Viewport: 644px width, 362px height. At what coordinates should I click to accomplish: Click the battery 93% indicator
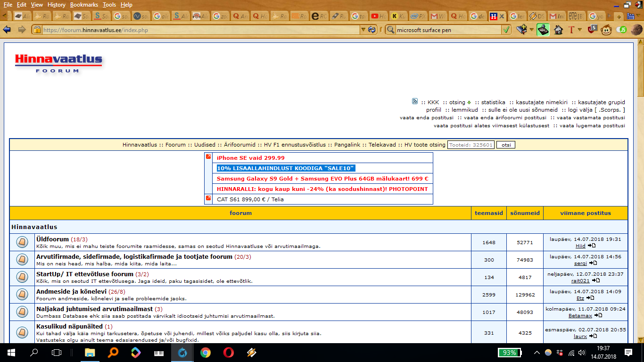(509, 353)
